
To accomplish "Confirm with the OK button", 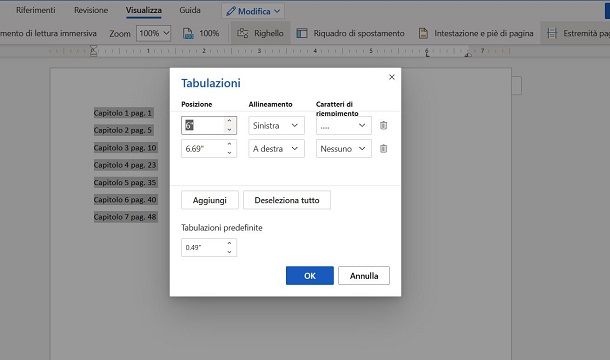I will point(310,276).
